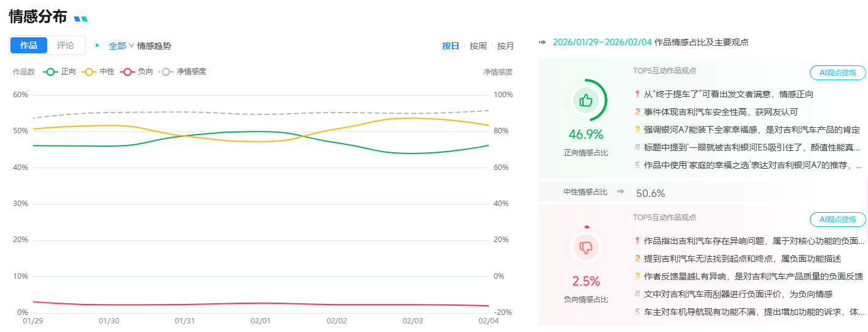Open the 2026/01/29~2026/02/04 date range picker

602,42
